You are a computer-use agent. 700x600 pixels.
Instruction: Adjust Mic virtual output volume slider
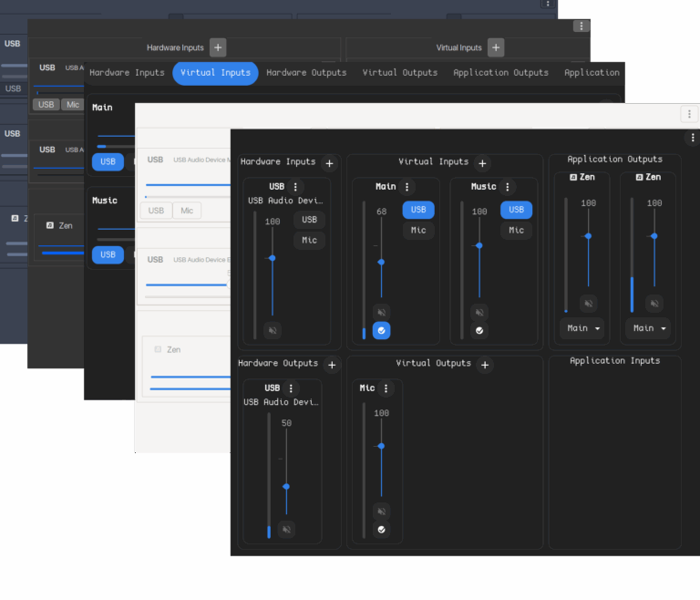click(381, 446)
